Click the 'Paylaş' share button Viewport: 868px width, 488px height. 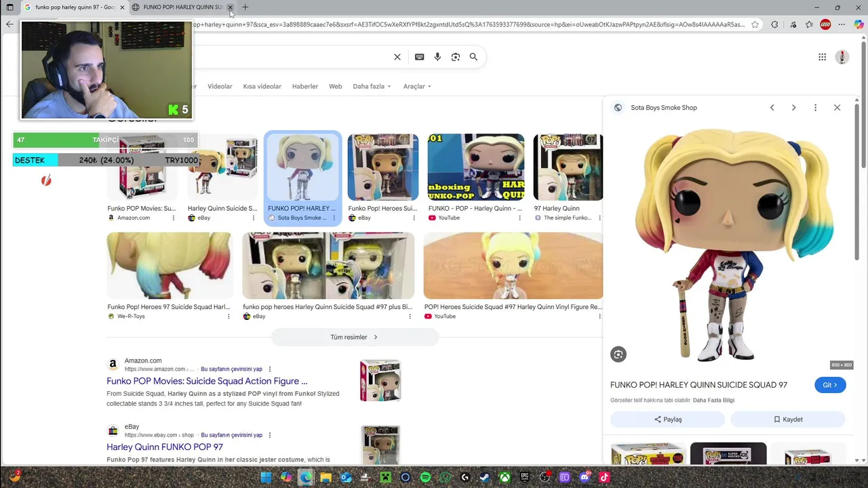(x=668, y=420)
